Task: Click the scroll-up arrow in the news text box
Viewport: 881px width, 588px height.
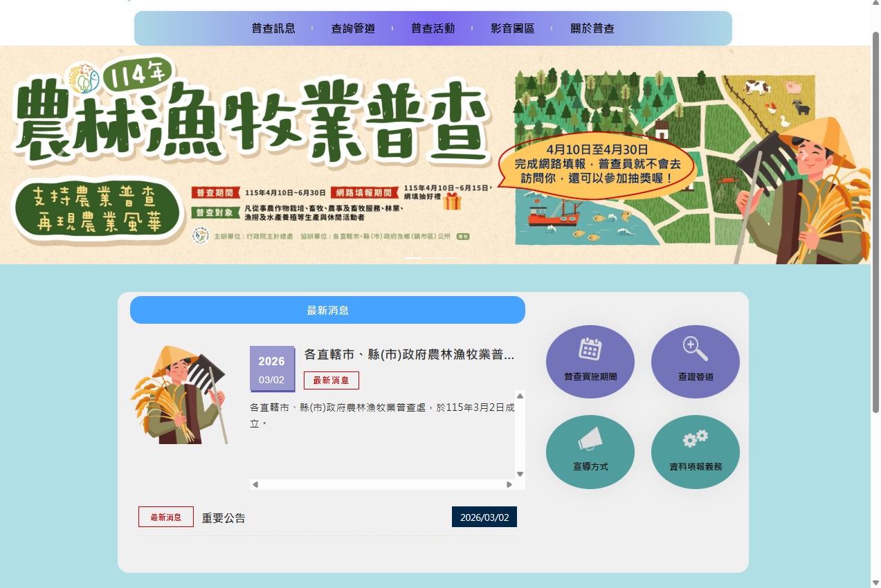Action: click(519, 396)
